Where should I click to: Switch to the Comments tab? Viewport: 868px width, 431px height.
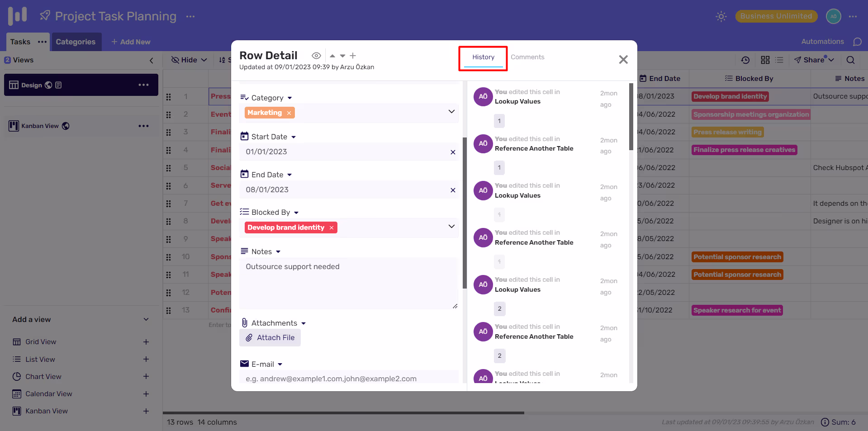click(x=527, y=57)
